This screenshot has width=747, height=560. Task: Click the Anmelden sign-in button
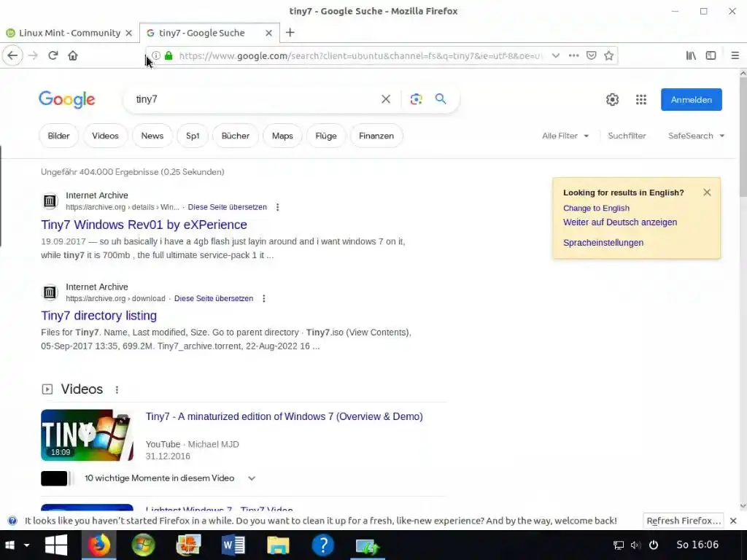coord(692,99)
